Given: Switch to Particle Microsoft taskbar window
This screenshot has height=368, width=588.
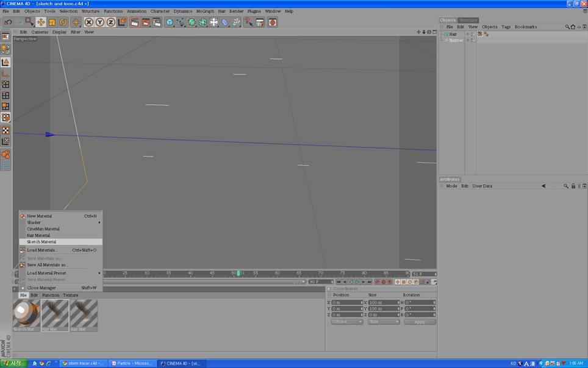Looking at the screenshot, I should pyautogui.click(x=132, y=363).
